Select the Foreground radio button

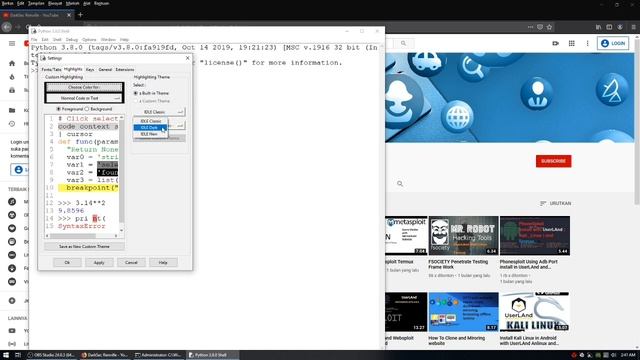[69, 109]
